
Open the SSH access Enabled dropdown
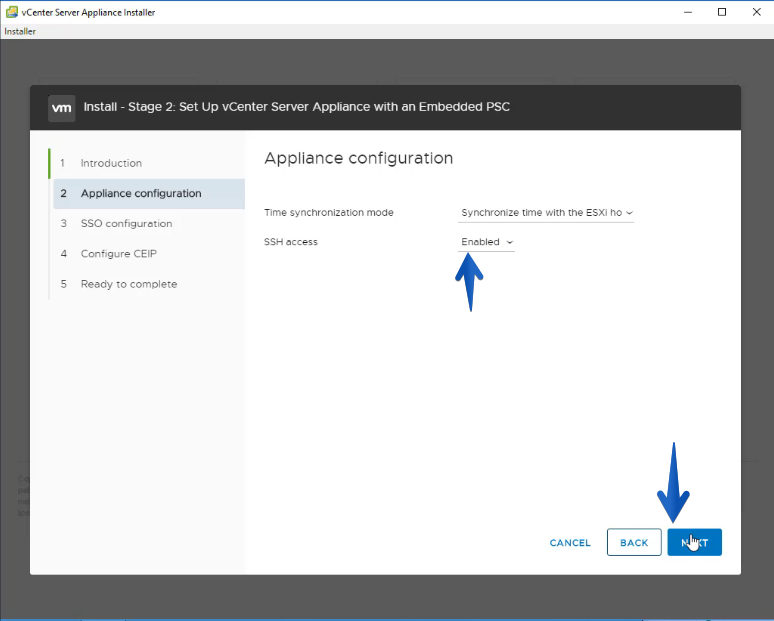(486, 242)
